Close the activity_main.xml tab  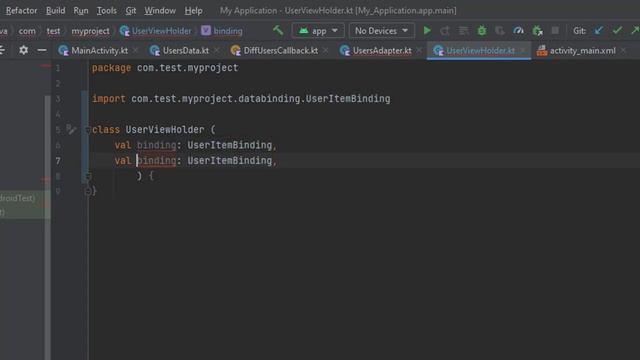coord(623,51)
